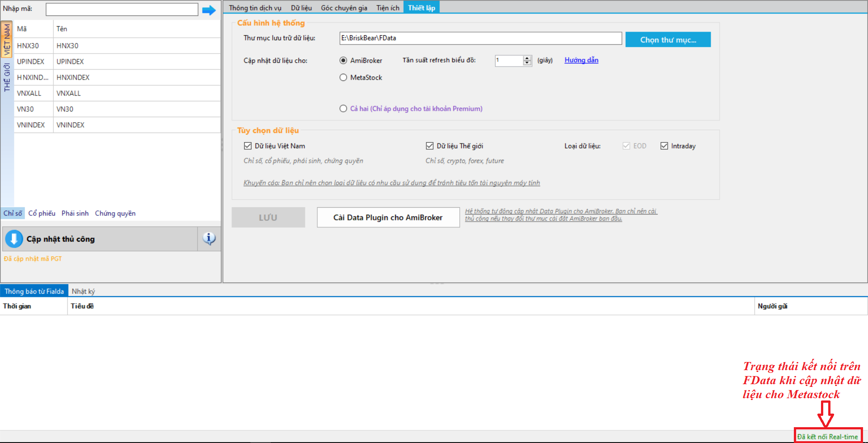Select the THẾ GIỚI vertical tab
The height and width of the screenshot is (443, 868).
(7, 77)
